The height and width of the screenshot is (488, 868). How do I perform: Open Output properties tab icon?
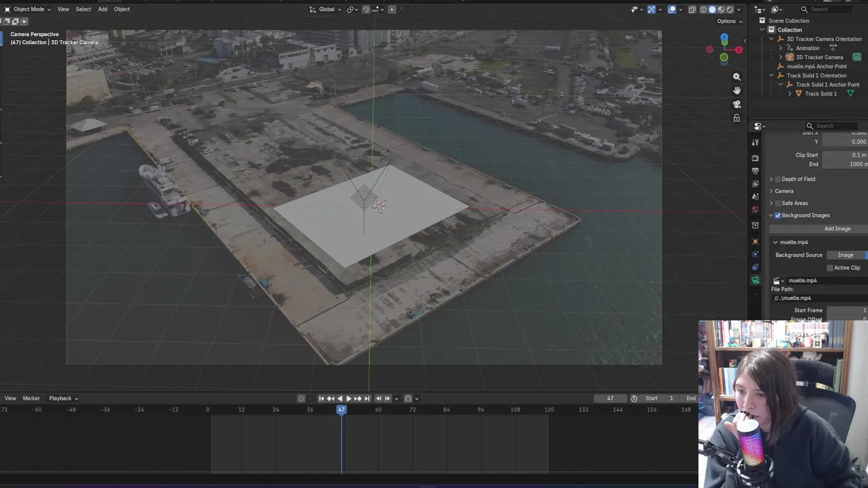click(x=755, y=171)
